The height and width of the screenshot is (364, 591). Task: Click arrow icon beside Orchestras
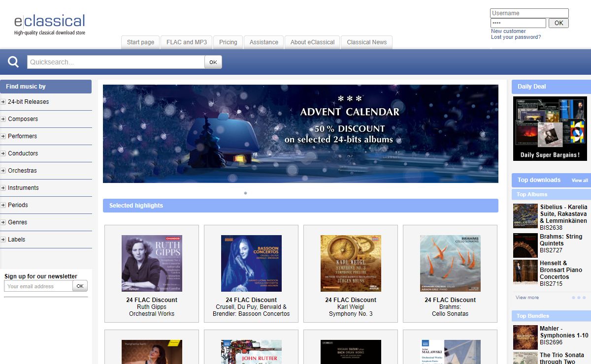[x=3, y=171]
